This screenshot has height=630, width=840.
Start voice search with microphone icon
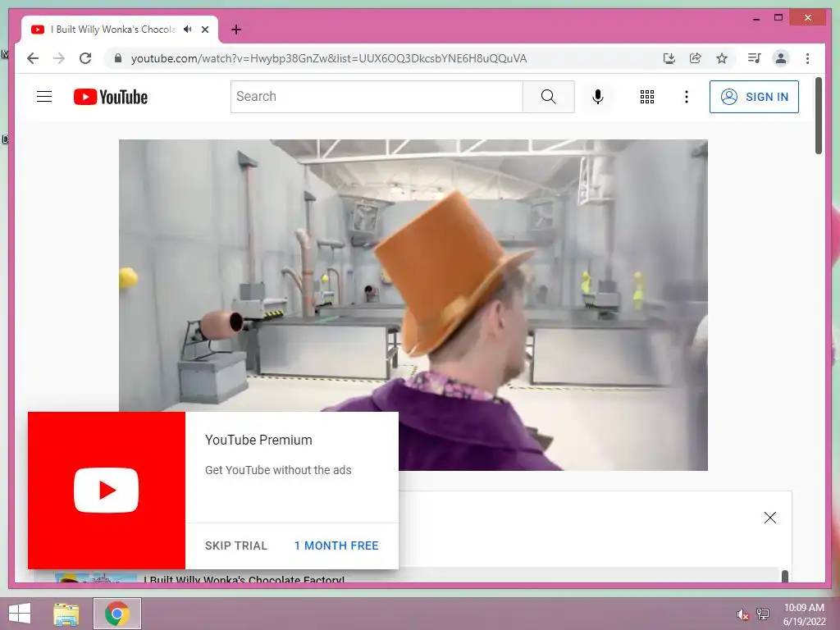(x=598, y=97)
